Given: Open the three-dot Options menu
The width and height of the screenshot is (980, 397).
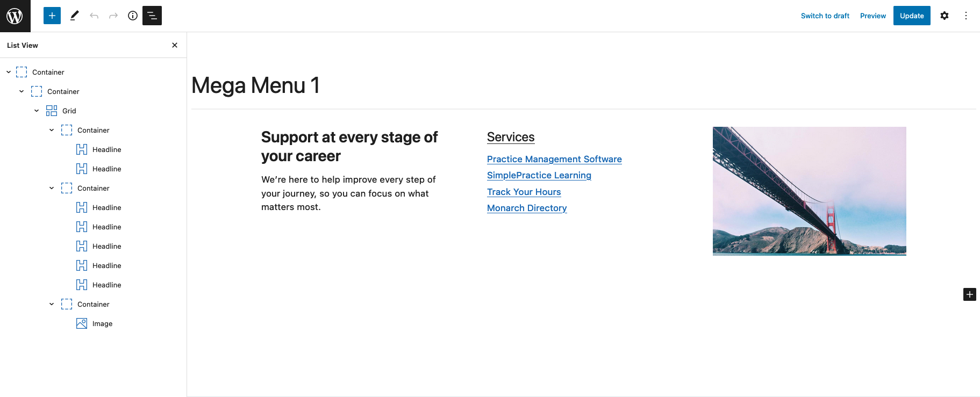Looking at the screenshot, I should click(966, 16).
